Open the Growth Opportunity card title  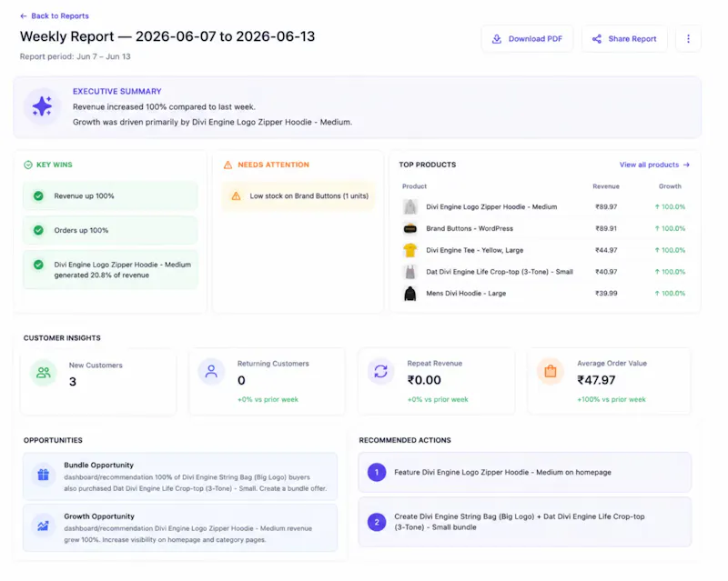[x=99, y=516]
